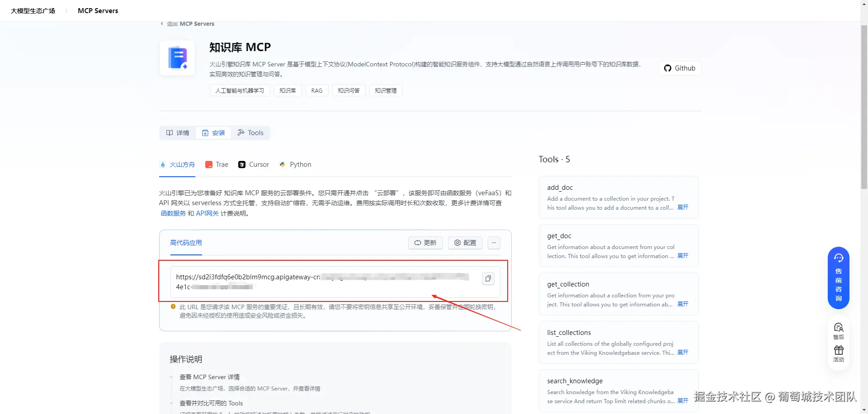Click the 知识库 tag

pos(288,90)
